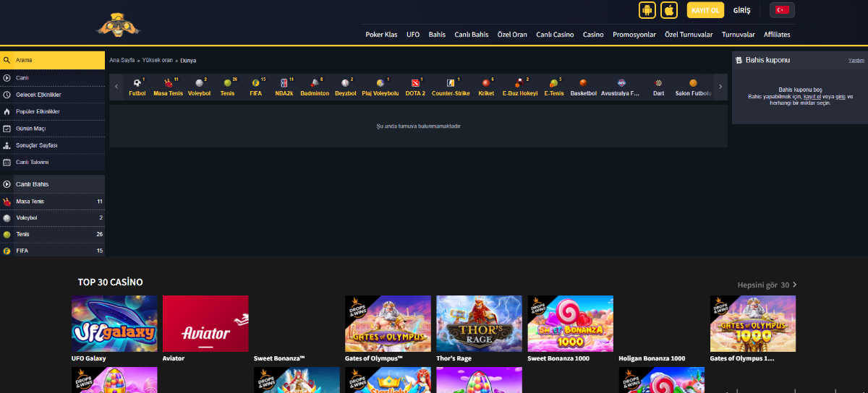Click the Yüksek oran breadcrumb link
The height and width of the screenshot is (393, 868).
(158, 61)
